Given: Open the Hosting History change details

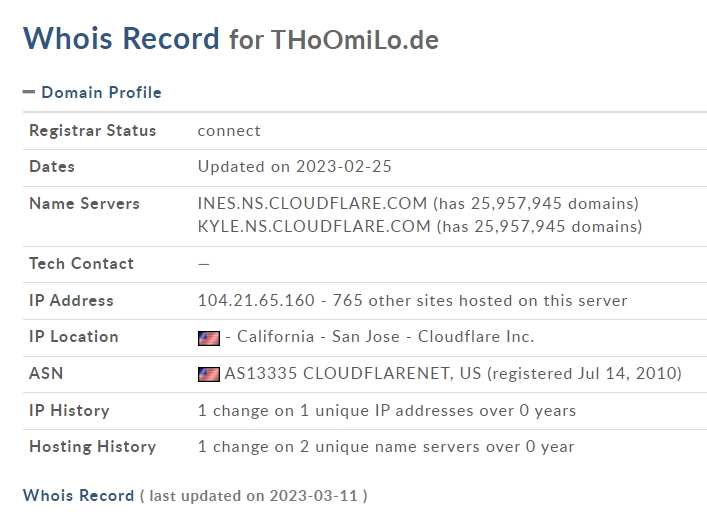Looking at the screenshot, I should pyautogui.click(x=385, y=446).
